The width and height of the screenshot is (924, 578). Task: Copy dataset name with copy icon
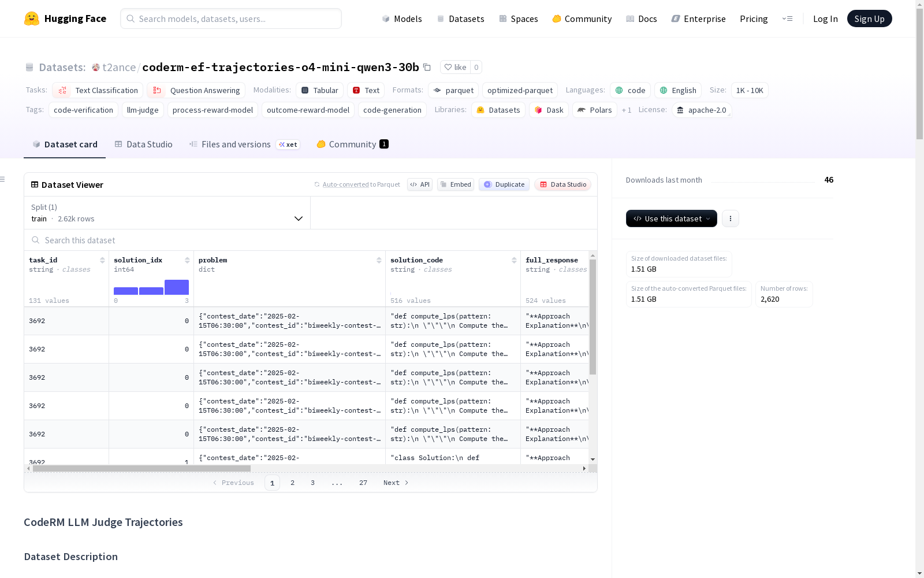(427, 67)
